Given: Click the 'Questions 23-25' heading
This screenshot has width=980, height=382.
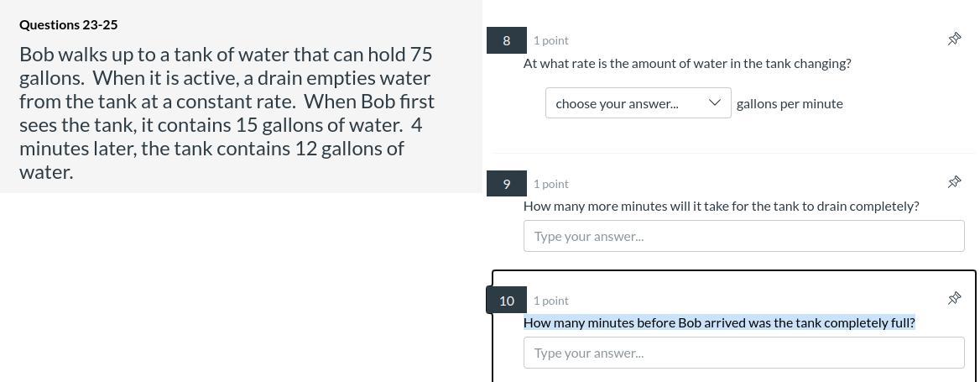Looking at the screenshot, I should 69,25.
